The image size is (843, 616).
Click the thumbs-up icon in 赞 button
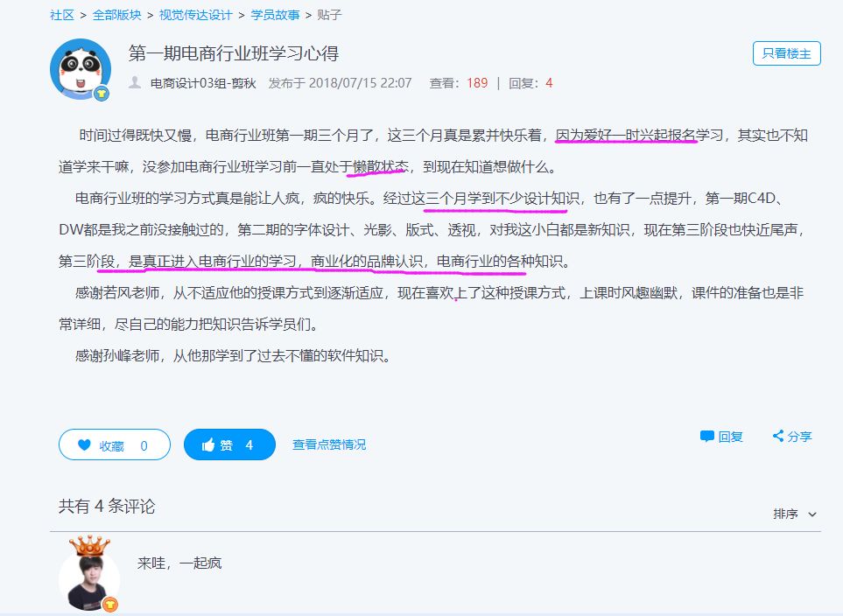(208, 445)
